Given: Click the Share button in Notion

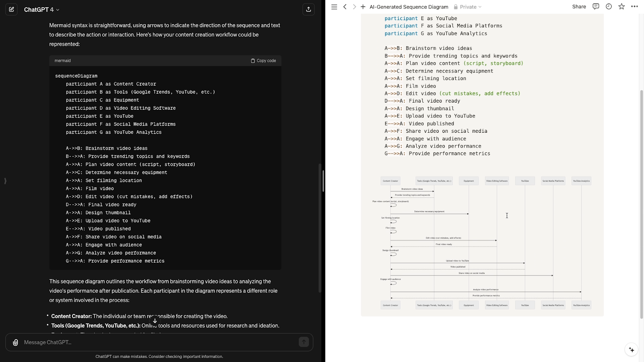Looking at the screenshot, I should 579,7.
